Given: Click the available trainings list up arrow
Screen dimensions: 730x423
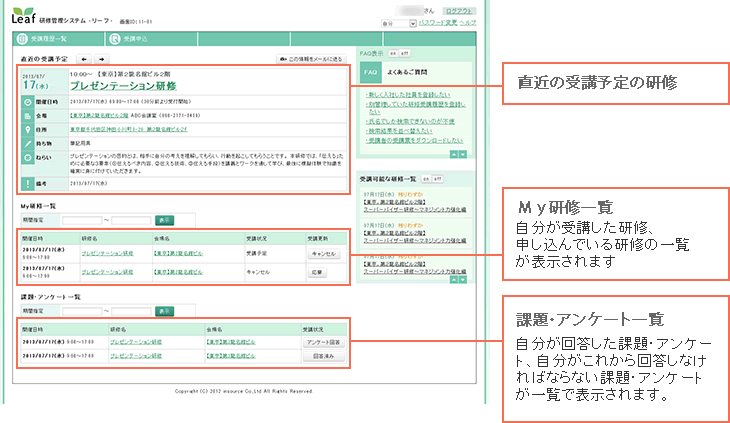Looking at the screenshot, I should point(453,280).
